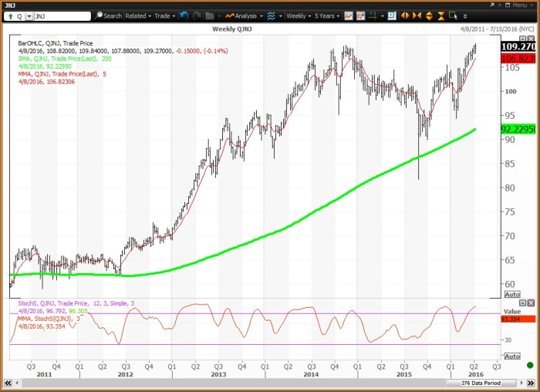The height and width of the screenshot is (392, 540).
Task: Open the 5 Years range dropdown
Action: point(327,15)
